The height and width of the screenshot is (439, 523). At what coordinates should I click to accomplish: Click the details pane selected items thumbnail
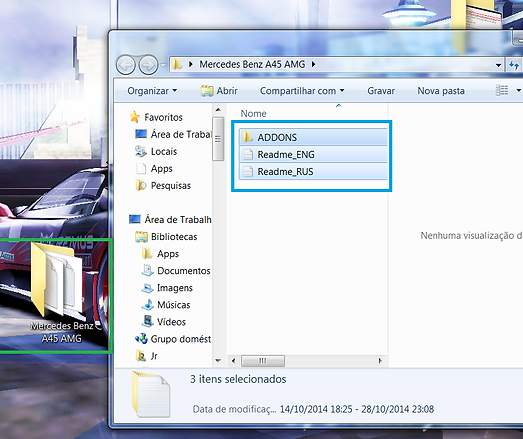pos(151,394)
